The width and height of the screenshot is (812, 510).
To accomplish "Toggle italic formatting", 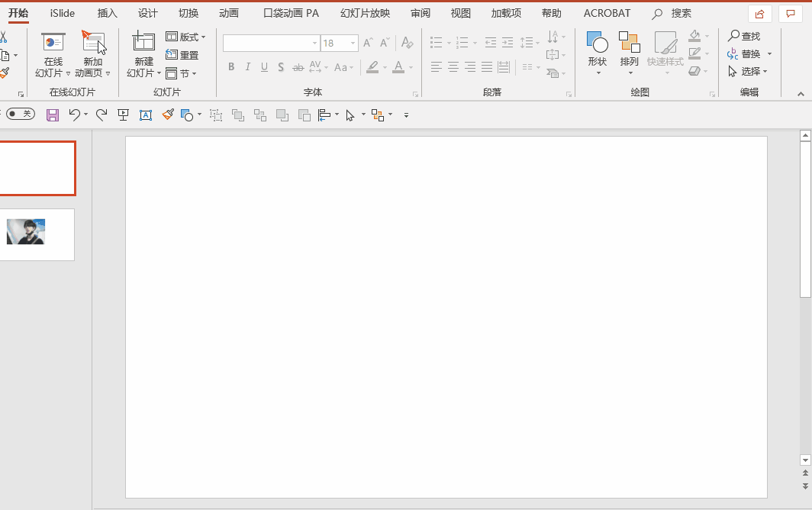I will coord(247,67).
